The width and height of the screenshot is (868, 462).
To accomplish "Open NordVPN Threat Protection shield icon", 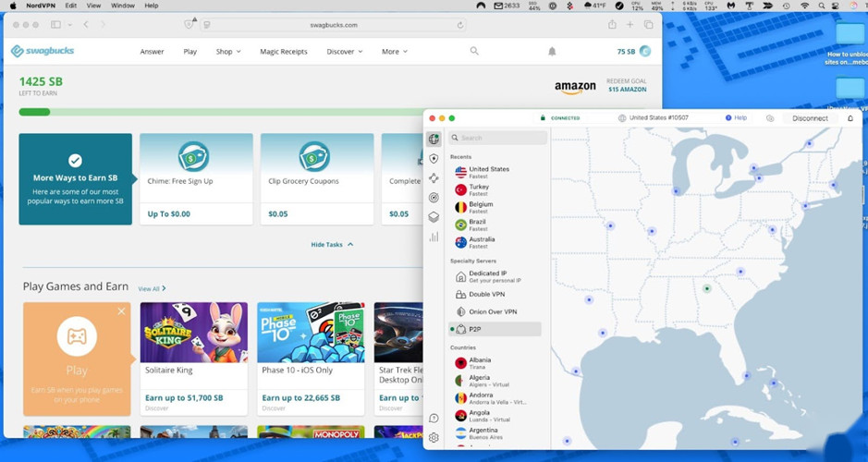I will tap(434, 159).
